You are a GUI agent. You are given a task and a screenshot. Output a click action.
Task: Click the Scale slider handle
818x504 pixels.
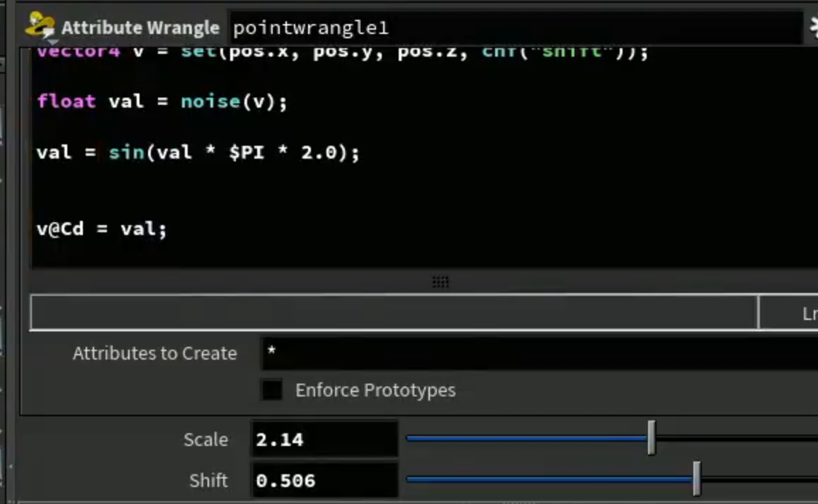[x=651, y=437]
